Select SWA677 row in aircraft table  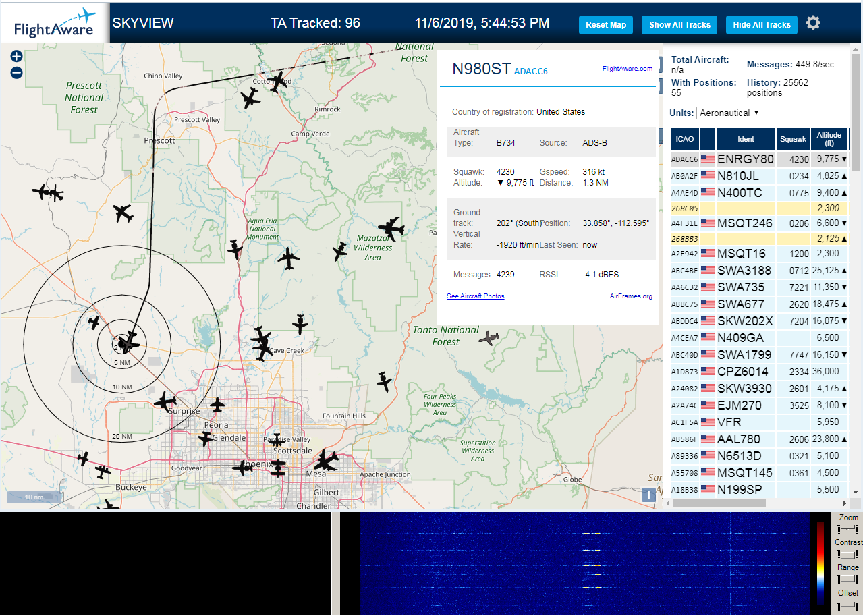759,304
